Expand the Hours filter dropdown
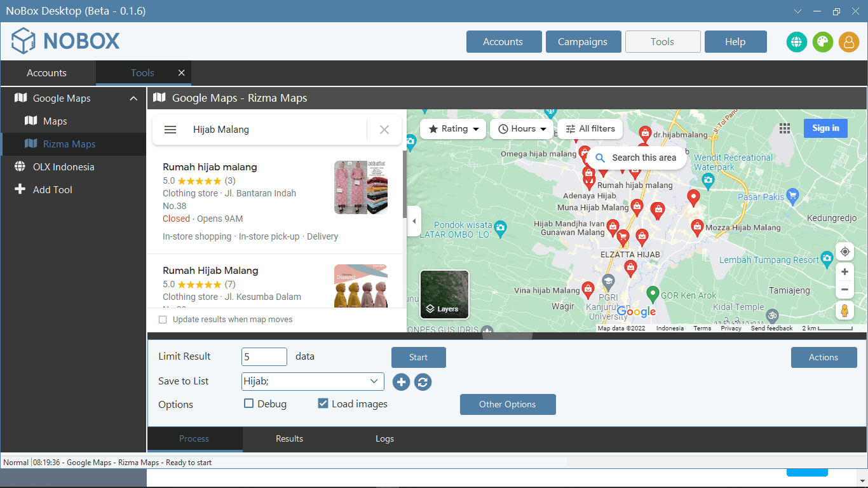Image resolution: width=868 pixels, height=488 pixels. click(x=522, y=129)
